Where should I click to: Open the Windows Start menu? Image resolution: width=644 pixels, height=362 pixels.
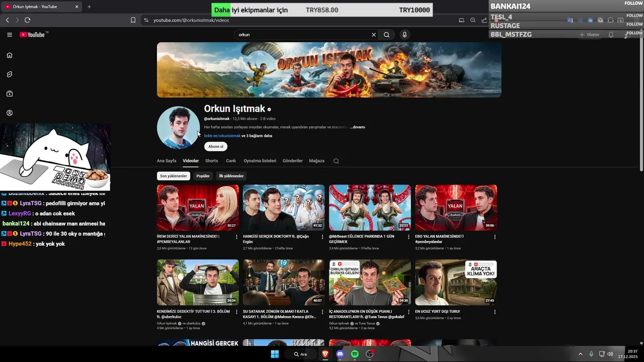point(275,354)
